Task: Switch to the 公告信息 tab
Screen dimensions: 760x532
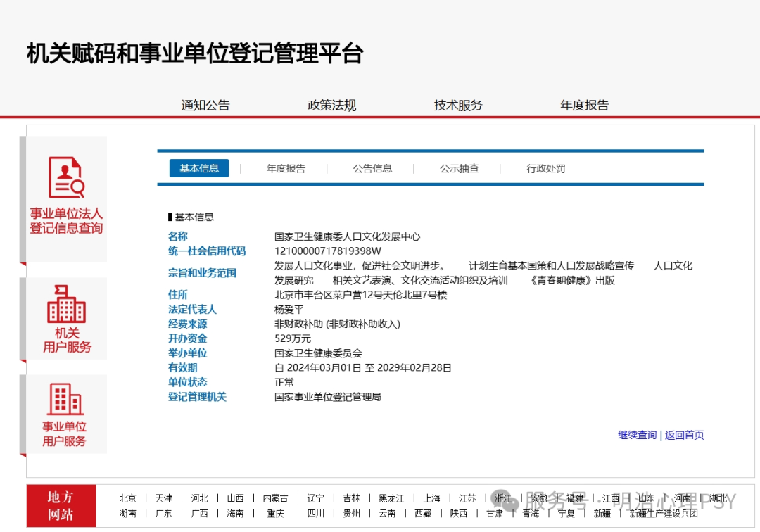Action: point(372,169)
